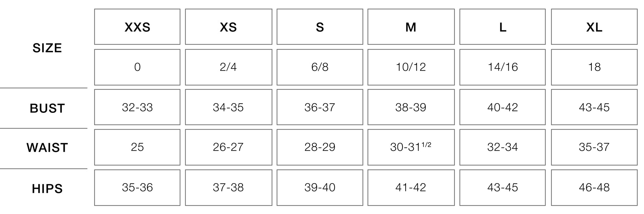
Task: Click waist measurement 30-31½ cell
Action: pyautogui.click(x=411, y=147)
